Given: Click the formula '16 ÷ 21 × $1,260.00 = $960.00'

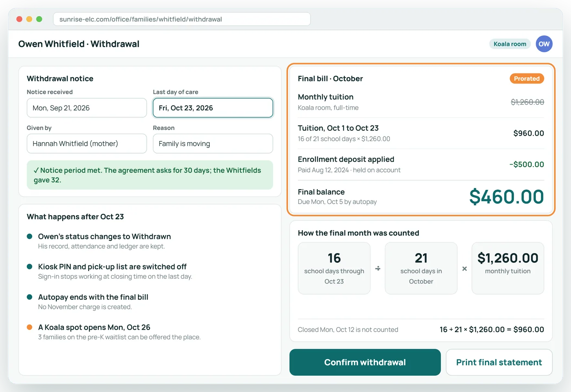Looking at the screenshot, I should [492, 330].
